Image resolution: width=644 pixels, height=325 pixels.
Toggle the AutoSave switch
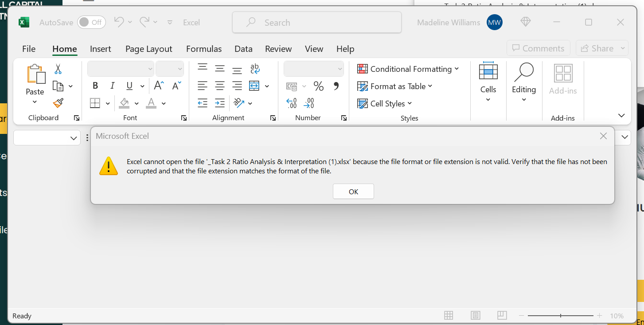91,22
